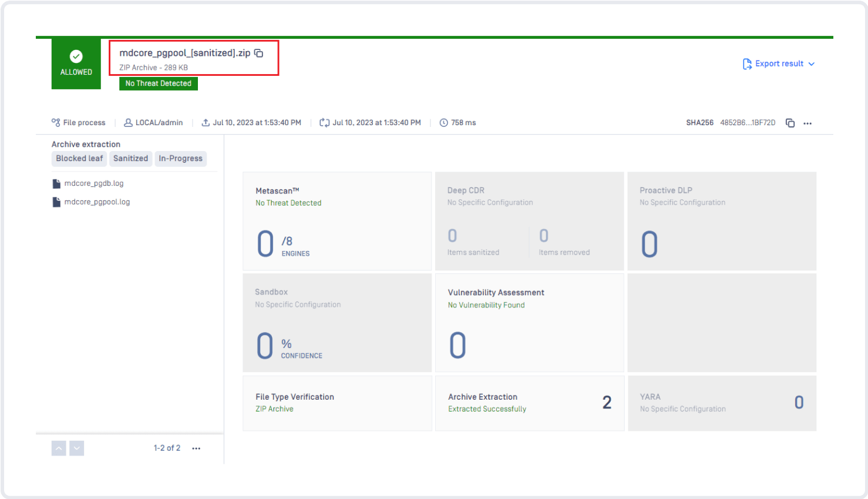Viewport: 868px width, 499px height.
Task: Click the next page down-arrow button
Action: click(x=76, y=448)
